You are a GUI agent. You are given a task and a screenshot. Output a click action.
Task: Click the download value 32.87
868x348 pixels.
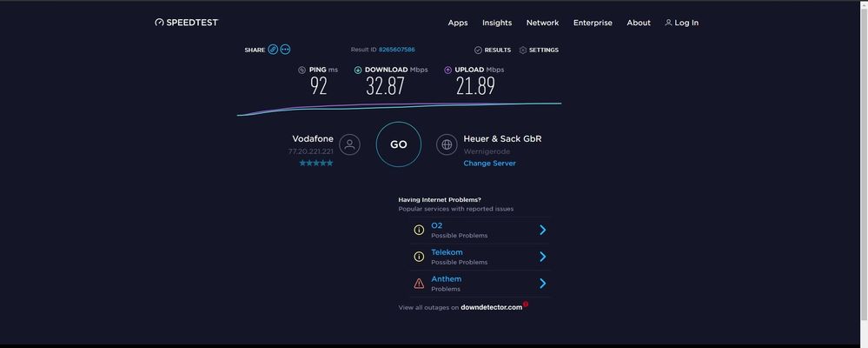coord(385,86)
